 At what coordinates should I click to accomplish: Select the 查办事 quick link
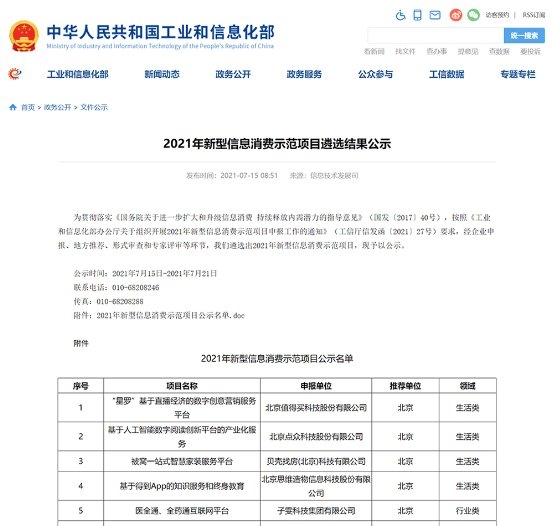[x=437, y=52]
